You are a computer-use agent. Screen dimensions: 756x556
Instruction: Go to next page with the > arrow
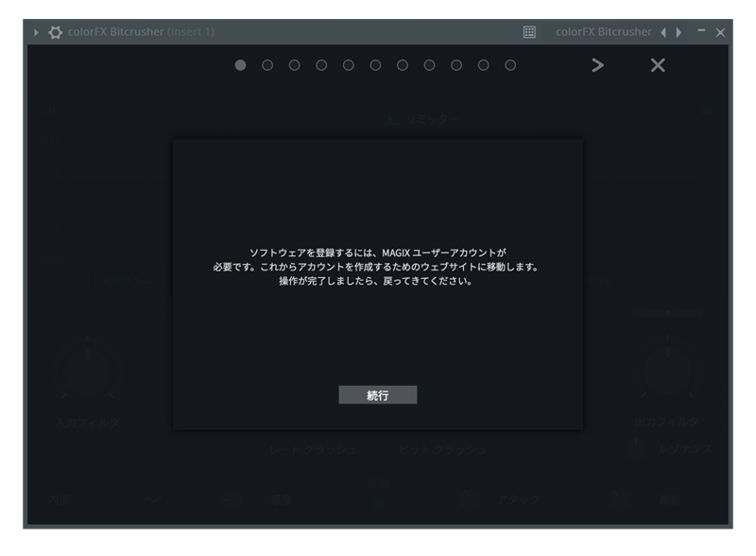(598, 65)
